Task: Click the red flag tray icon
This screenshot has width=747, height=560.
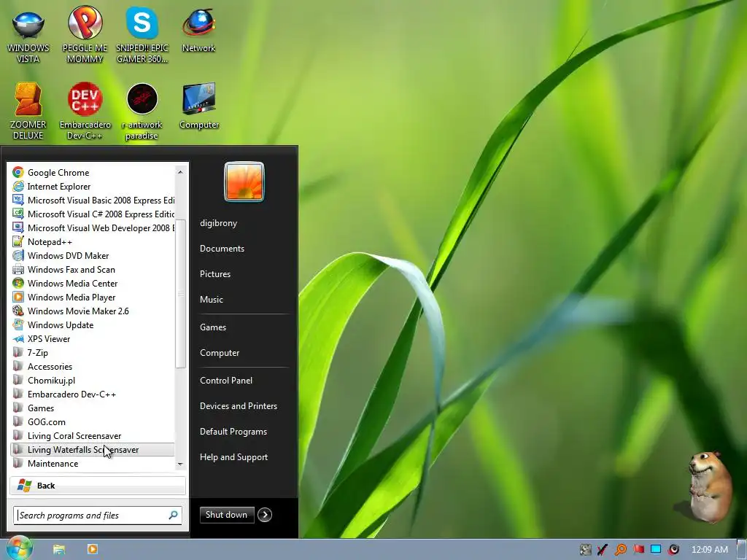Action: pyautogui.click(x=638, y=550)
